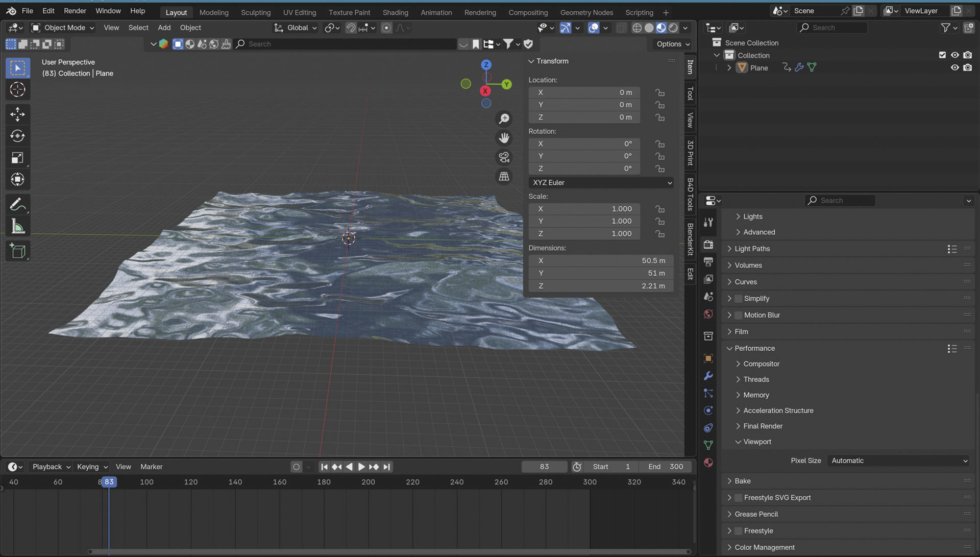Toggle auto keying record button
The width and height of the screenshot is (980, 557).
pos(296,467)
